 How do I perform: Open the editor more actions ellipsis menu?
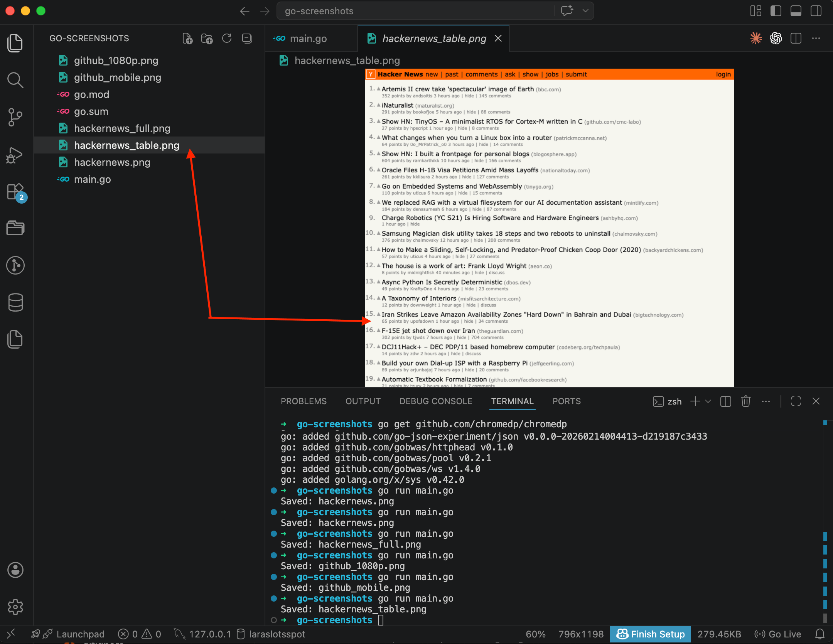point(816,38)
